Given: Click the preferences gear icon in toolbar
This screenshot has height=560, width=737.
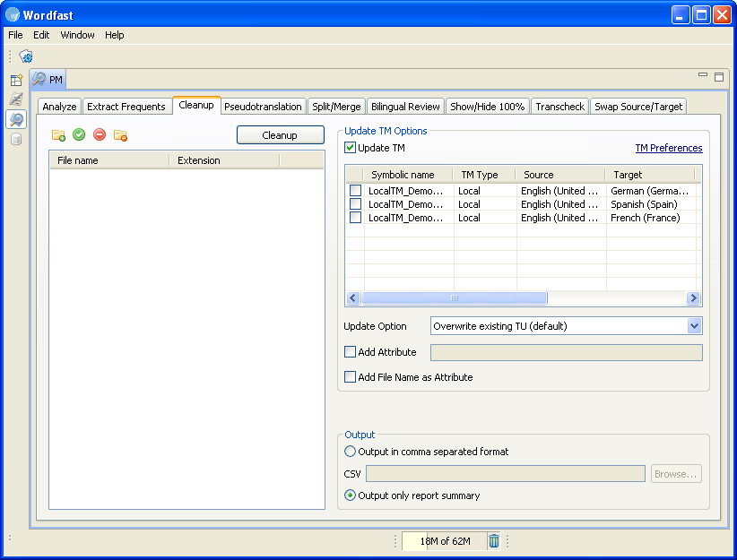Looking at the screenshot, I should 26,56.
